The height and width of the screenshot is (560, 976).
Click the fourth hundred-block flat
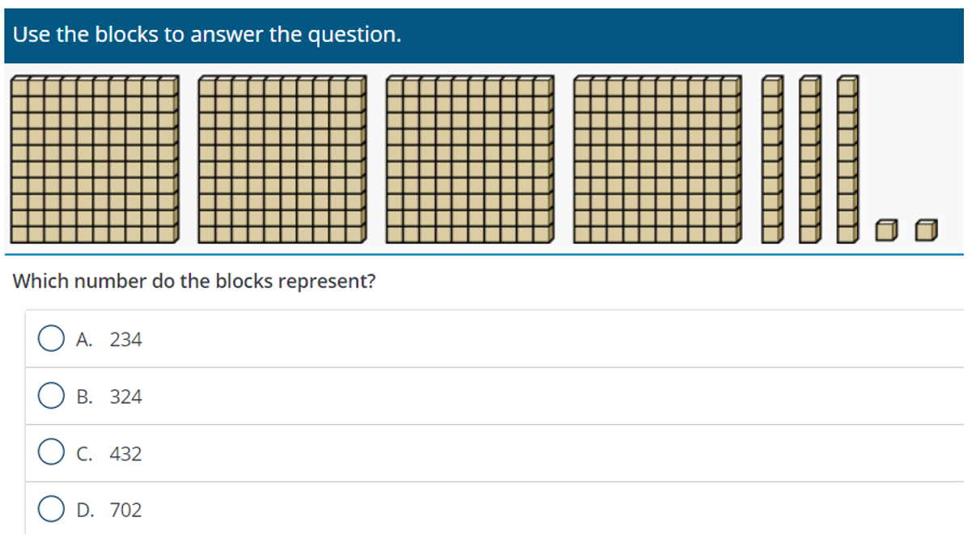point(658,159)
